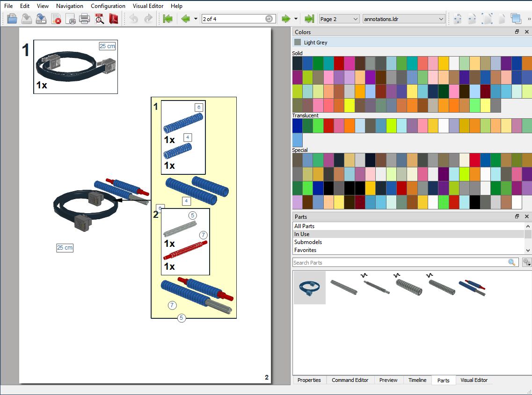Click the Fit Scene page icon with corner marks
Image resolution: width=532 pixels, height=395 pixels.
(x=487, y=19)
